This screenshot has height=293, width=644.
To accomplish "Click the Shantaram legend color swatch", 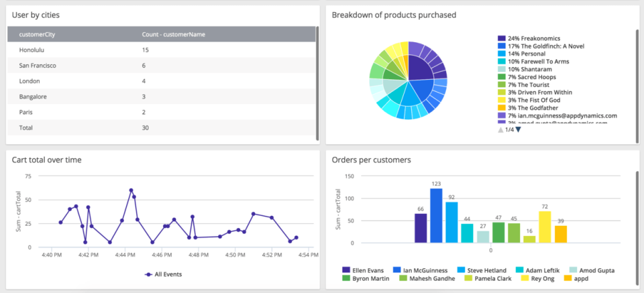I will [502, 69].
